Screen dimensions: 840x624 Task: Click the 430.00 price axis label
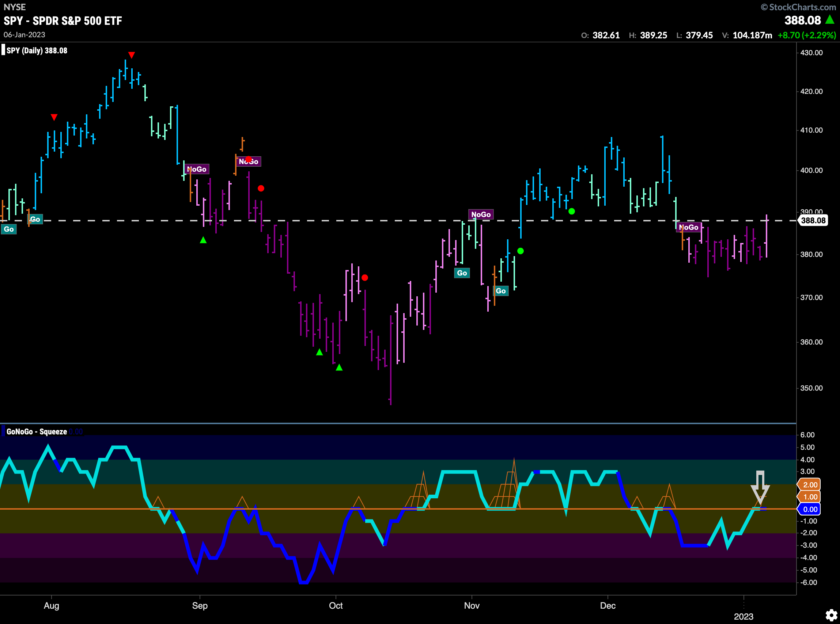[x=811, y=53]
